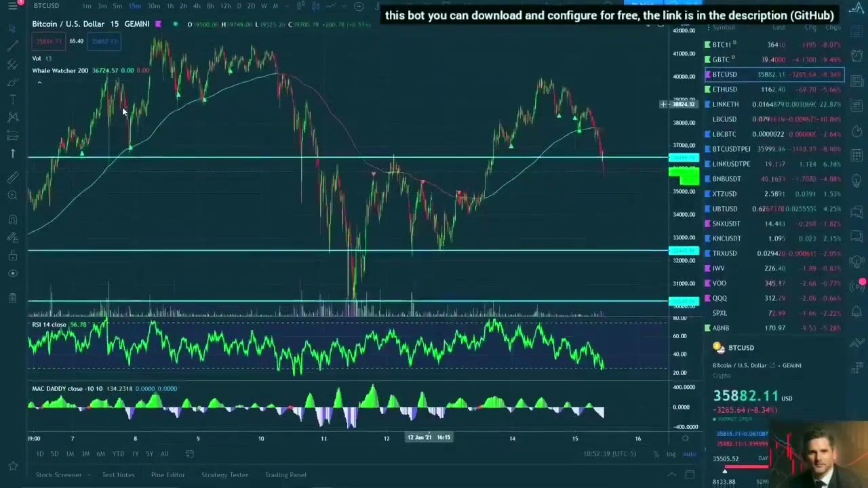
Task: Select the cursor arrow tool
Action: coord(12,29)
